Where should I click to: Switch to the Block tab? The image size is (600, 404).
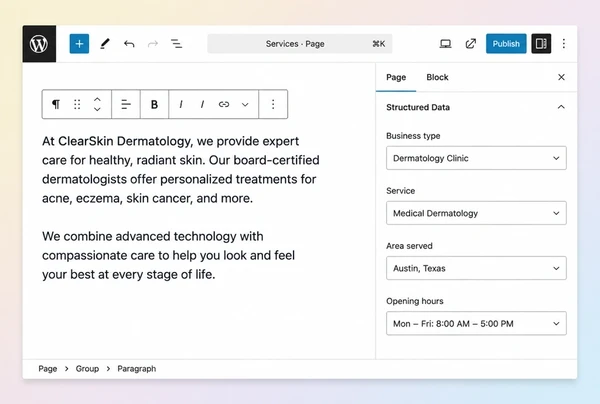click(x=437, y=77)
